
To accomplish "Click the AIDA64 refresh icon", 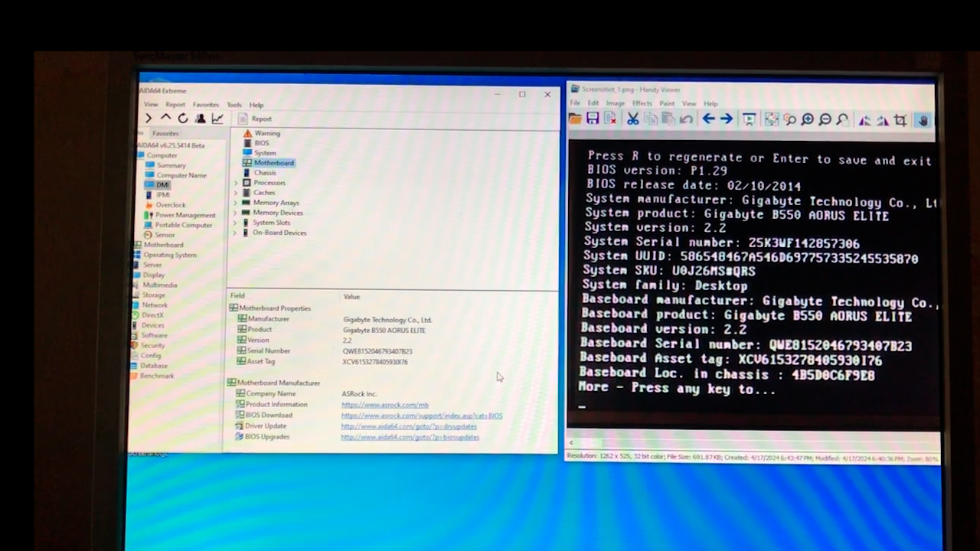I will 183,118.
